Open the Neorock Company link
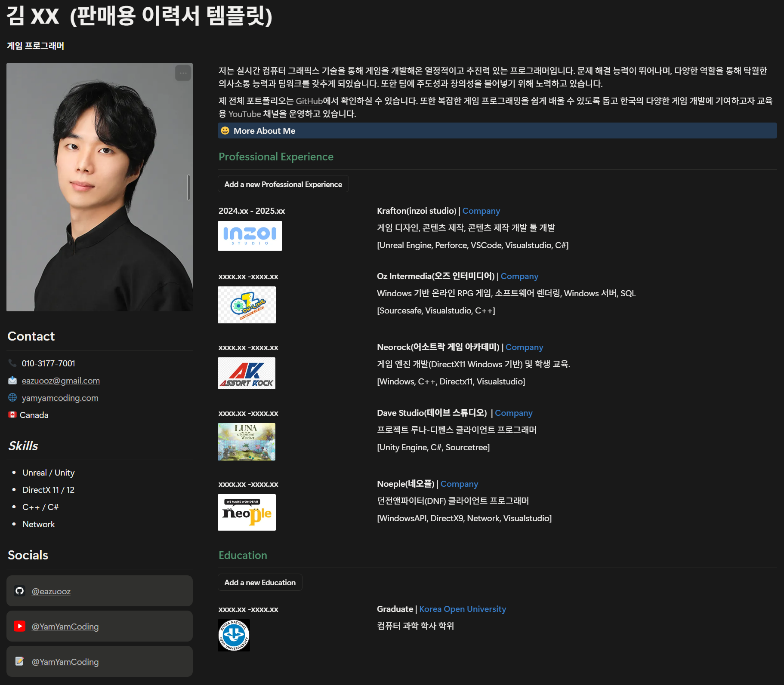Image resolution: width=784 pixels, height=685 pixels. 524,347
